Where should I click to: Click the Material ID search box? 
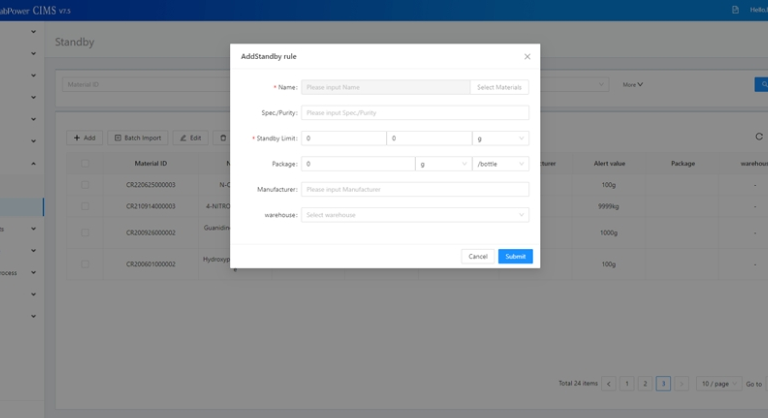tap(145, 84)
